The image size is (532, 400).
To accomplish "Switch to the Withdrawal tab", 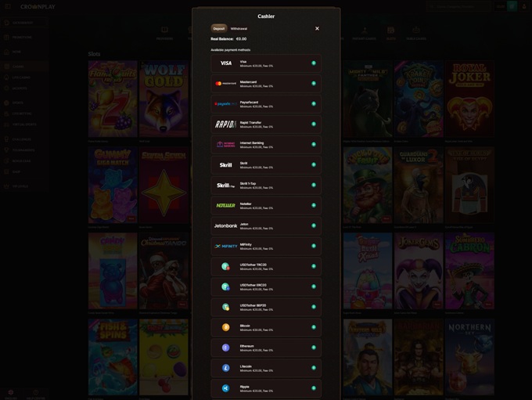I will [239, 28].
